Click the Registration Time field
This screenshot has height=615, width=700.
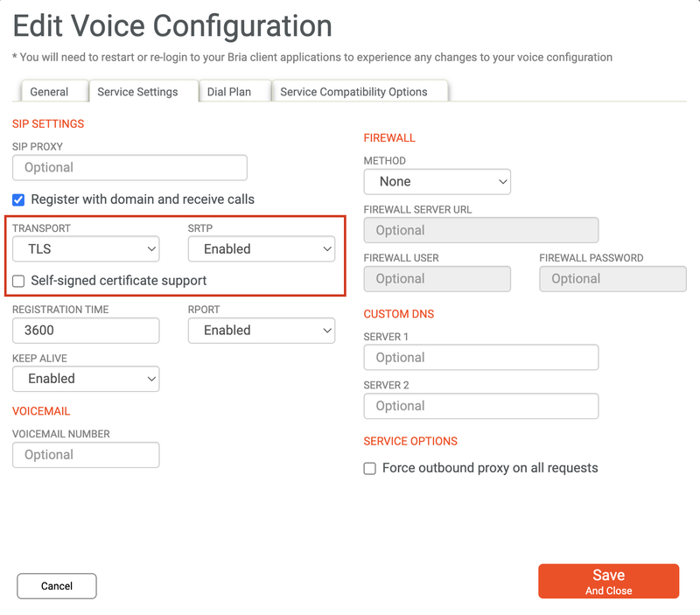pyautogui.click(x=86, y=331)
